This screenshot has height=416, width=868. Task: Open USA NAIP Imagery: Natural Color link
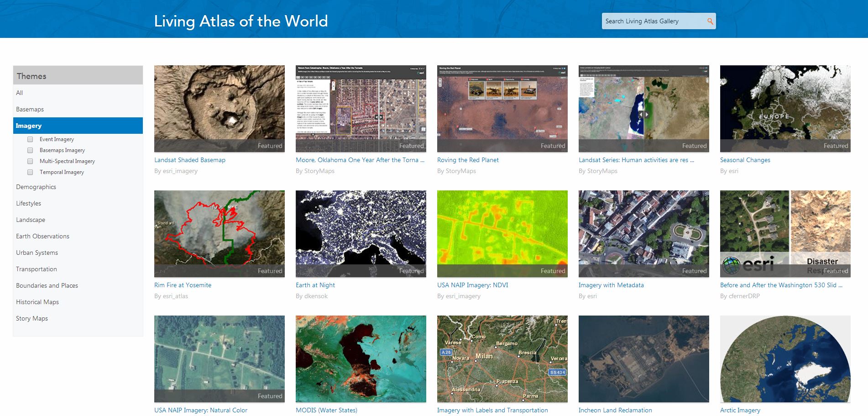[201, 410]
